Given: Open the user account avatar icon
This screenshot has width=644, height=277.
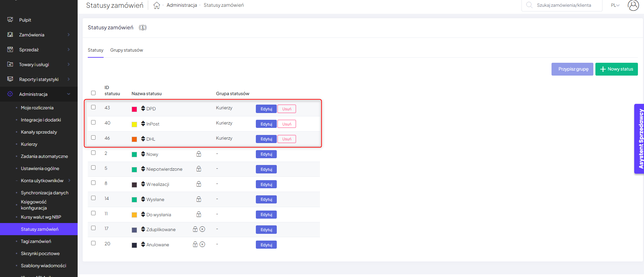Looking at the screenshot, I should point(633,5).
